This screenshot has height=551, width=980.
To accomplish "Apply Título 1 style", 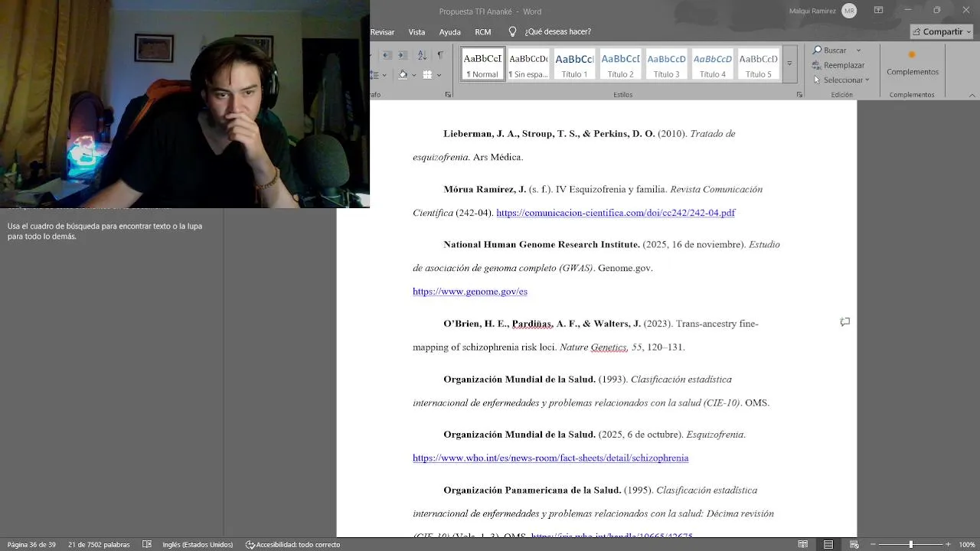I will 574,64.
